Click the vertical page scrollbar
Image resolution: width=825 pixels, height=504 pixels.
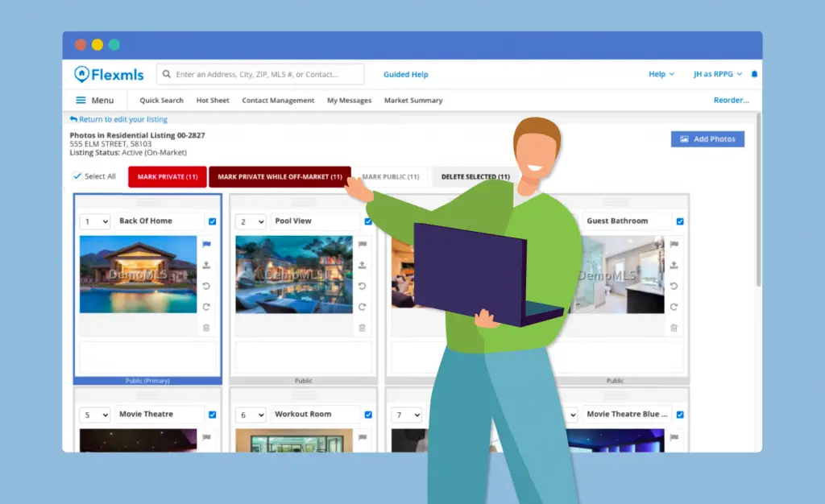pyautogui.click(x=757, y=209)
